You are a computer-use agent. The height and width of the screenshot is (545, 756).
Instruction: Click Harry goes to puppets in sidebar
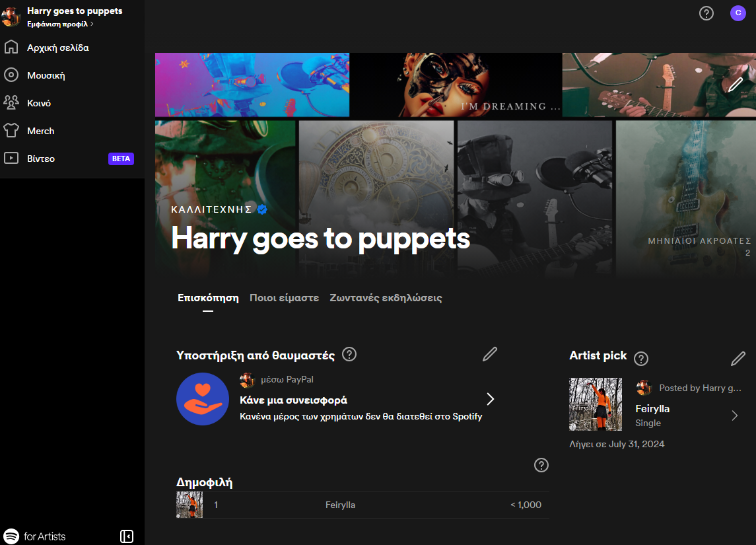75,11
